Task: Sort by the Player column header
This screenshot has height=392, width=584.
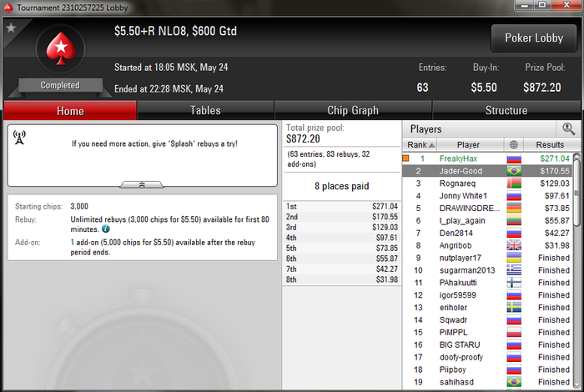Action: [469, 144]
